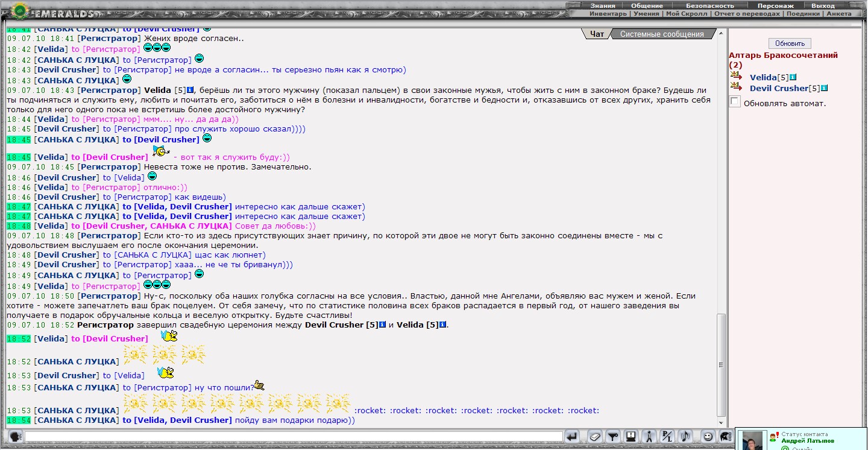This screenshot has width=868, height=450.
Task: Click the kissing smiley in Velida's 18:52 message
Action: [169, 335]
